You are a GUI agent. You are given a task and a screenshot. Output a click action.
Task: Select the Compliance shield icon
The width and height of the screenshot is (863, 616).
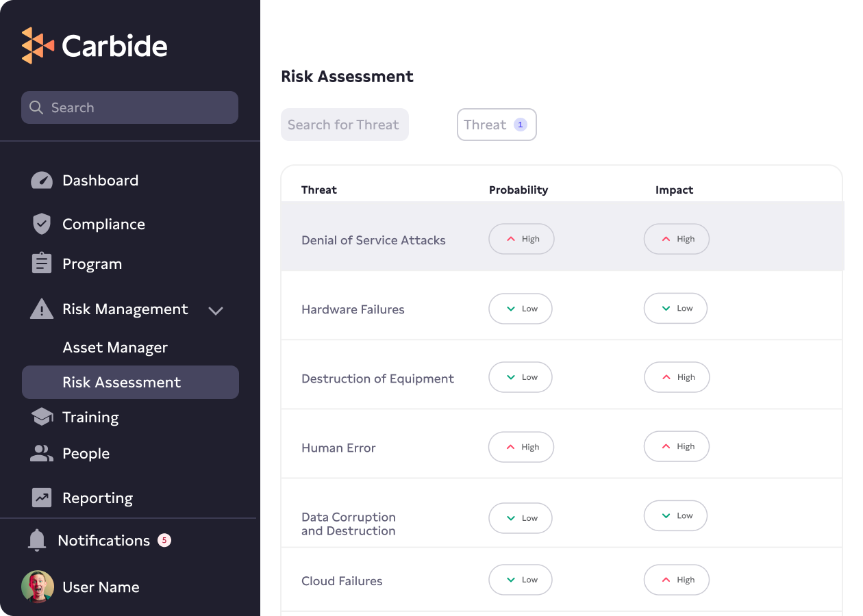coord(41,224)
